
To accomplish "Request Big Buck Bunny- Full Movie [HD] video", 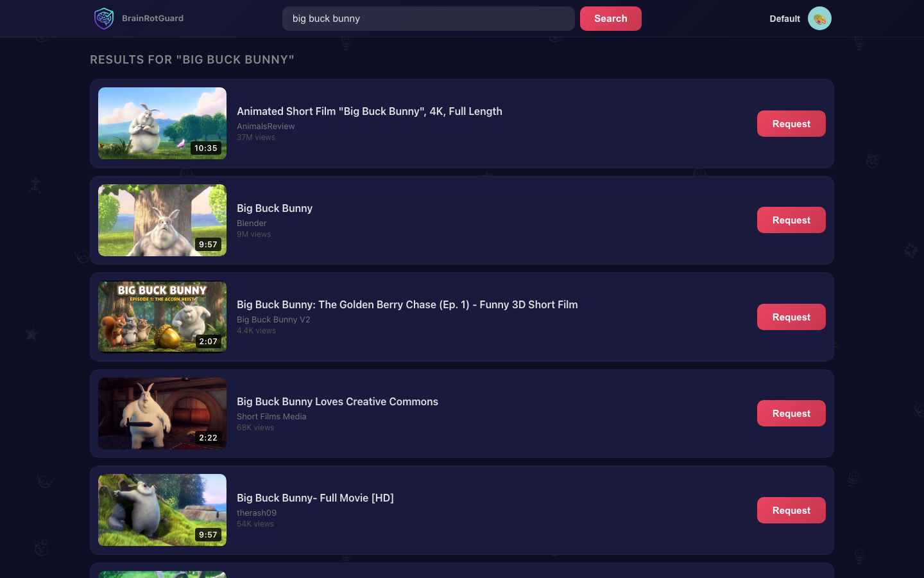I will (791, 511).
